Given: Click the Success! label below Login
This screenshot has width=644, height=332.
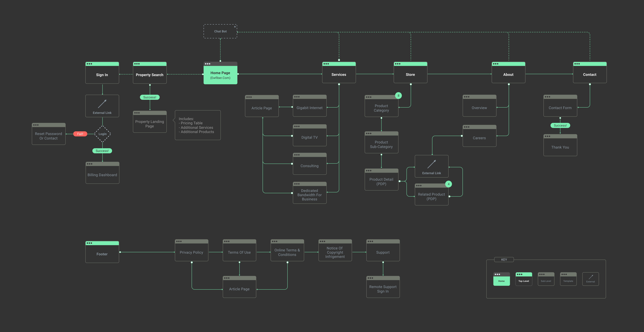Looking at the screenshot, I should [102, 151].
